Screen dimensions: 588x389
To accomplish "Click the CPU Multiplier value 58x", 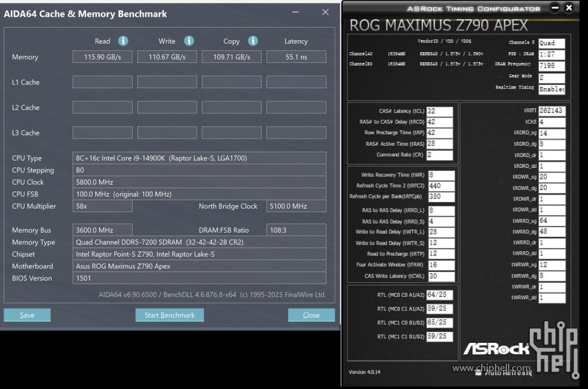I will pyautogui.click(x=103, y=206).
